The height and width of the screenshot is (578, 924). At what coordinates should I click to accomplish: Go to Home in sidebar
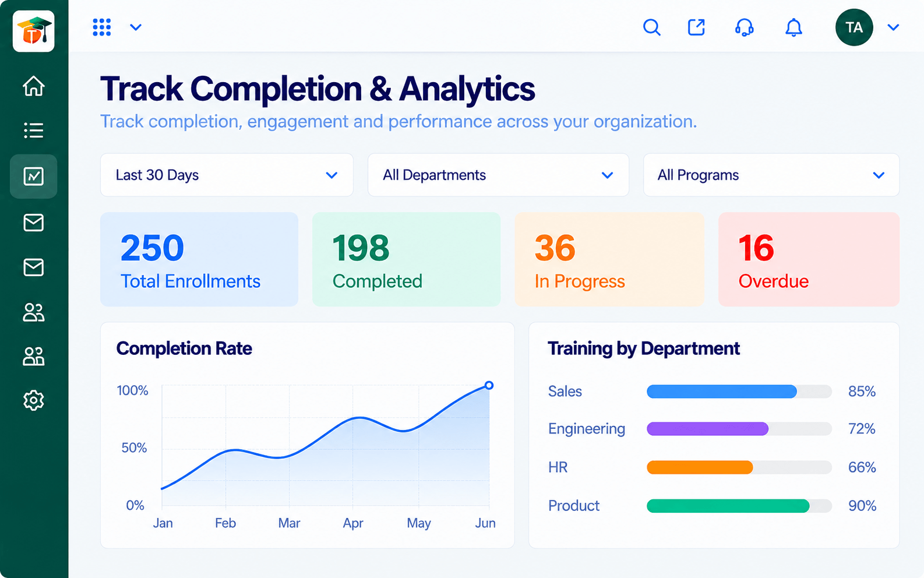[x=34, y=86]
